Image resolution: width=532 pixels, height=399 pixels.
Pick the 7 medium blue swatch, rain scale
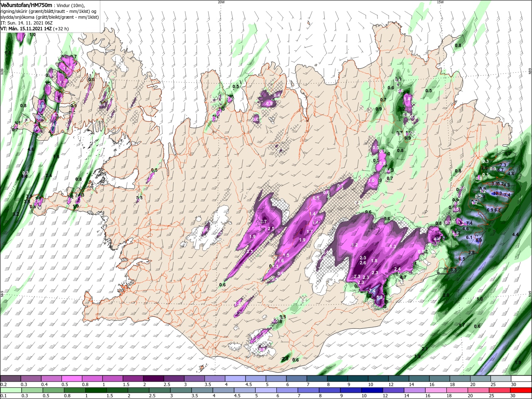click(x=308, y=390)
